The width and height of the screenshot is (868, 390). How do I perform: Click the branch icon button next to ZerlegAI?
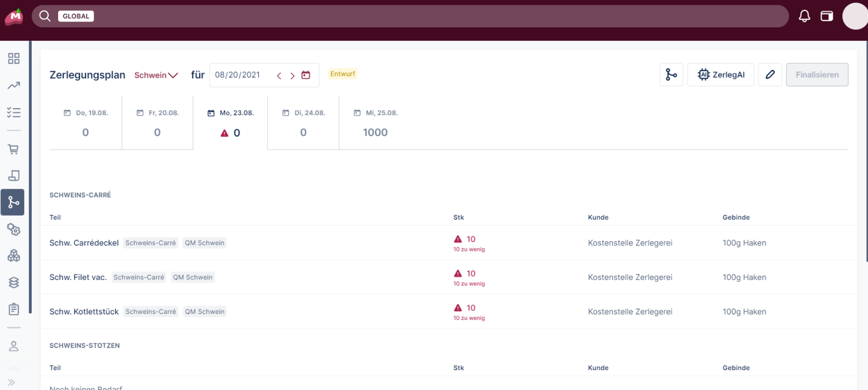point(671,75)
